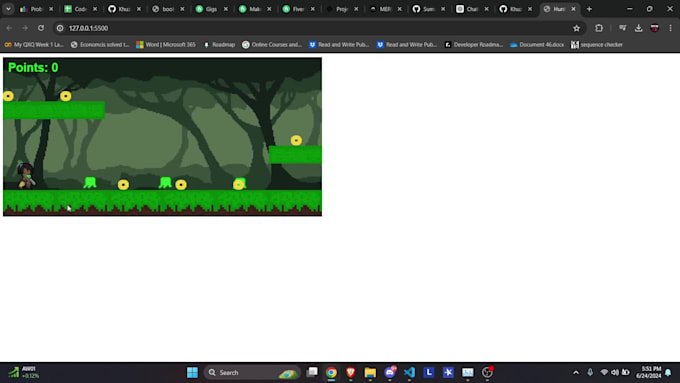Open the Roadmap bookmark
680x383 pixels.
219,45
